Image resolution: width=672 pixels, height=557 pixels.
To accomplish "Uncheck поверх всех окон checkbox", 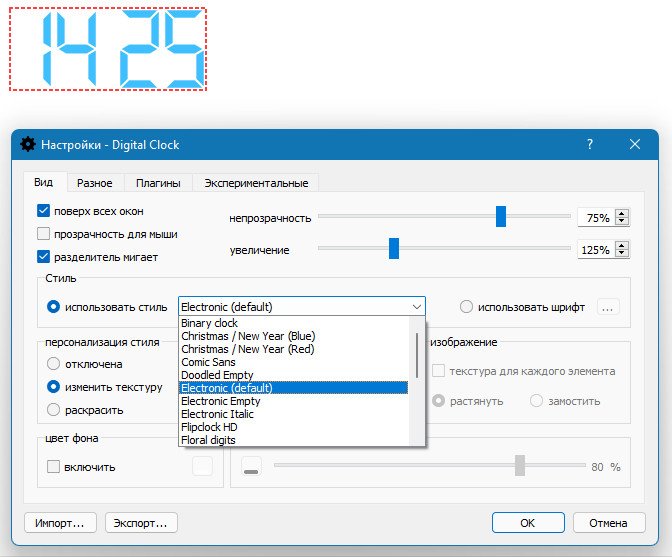I will tap(43, 210).
